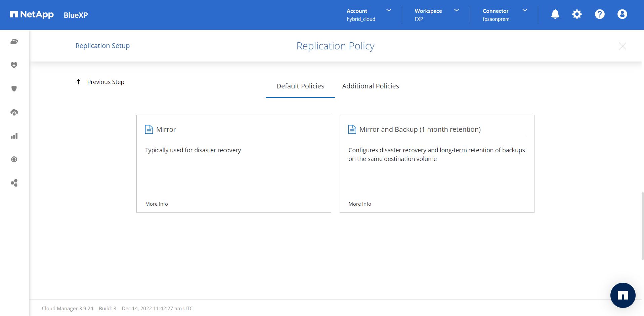Open the NetApp chat bubble button
Screen dimensions: 644x316
pos(622,295)
